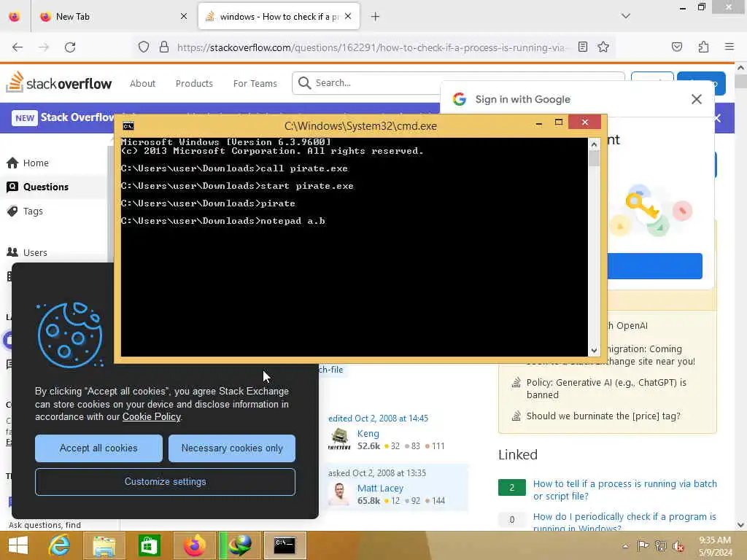Switch to Firefox on the taskbar

194,545
